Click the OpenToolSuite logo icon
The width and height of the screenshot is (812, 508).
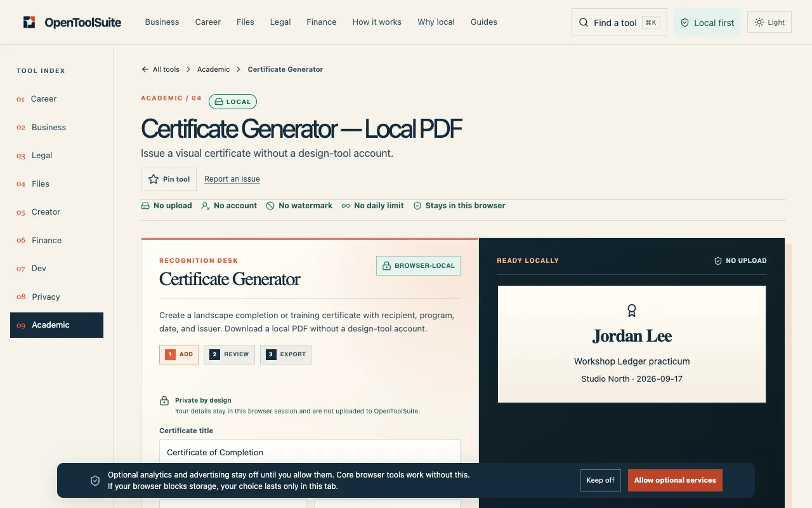29,22
